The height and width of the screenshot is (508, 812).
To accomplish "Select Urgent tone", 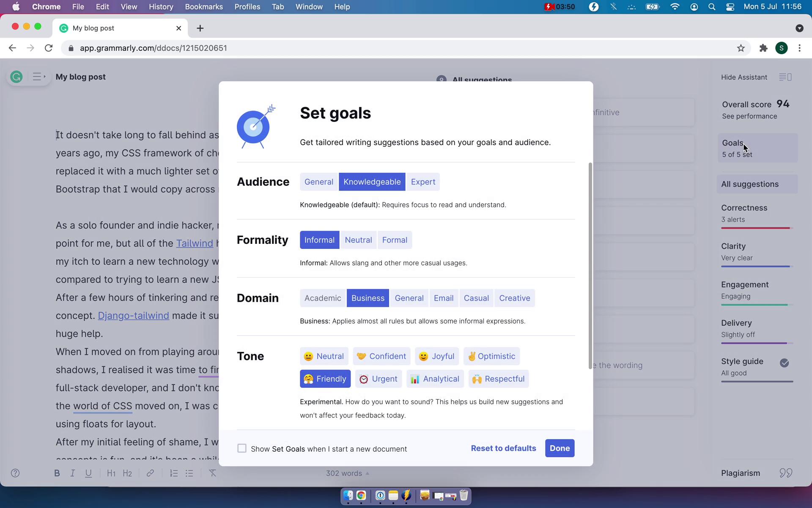I will 379,379.
